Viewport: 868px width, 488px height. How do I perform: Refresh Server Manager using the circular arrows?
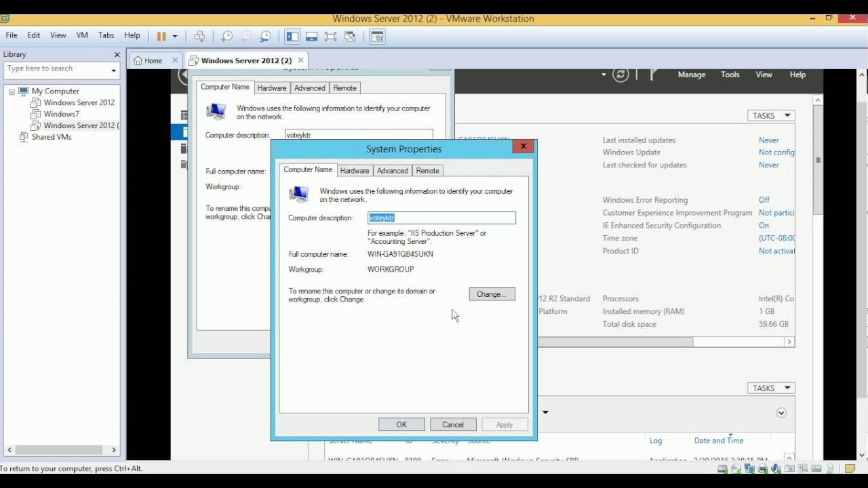click(x=620, y=75)
